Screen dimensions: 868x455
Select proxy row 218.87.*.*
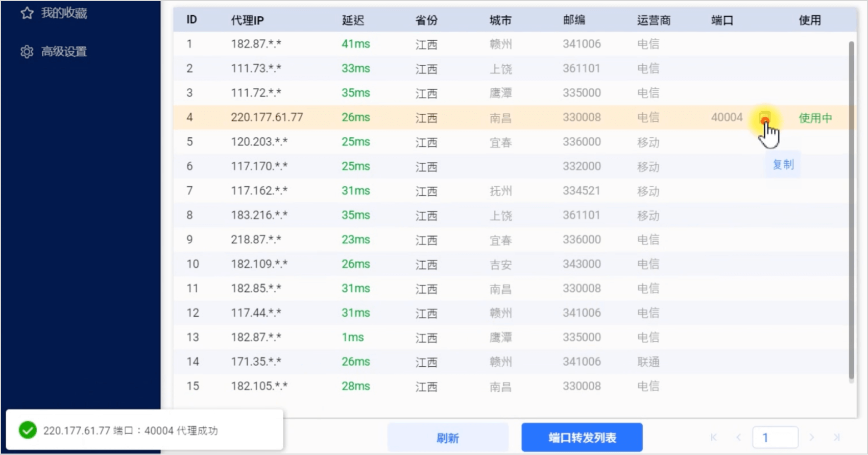tap(511, 240)
